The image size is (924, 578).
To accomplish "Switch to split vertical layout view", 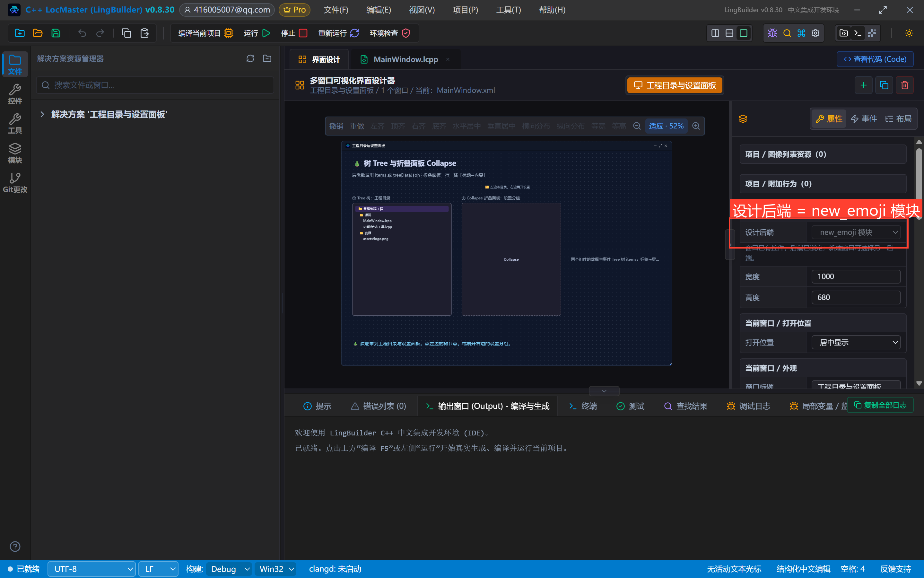I will (x=715, y=33).
